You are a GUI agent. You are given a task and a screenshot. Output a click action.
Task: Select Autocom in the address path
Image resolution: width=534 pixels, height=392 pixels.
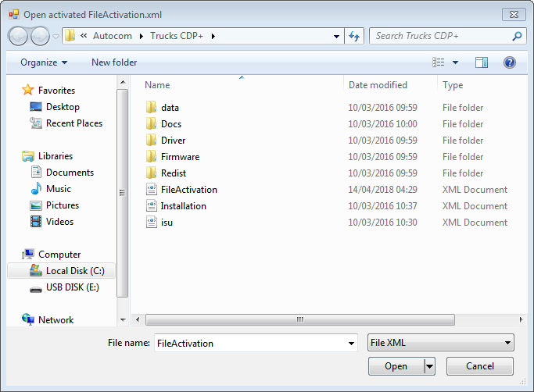tap(113, 36)
